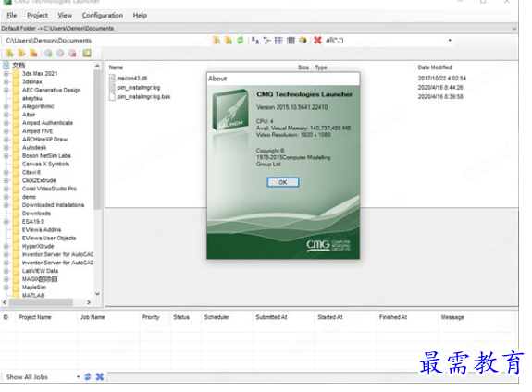Click the remove scheduler gear icon
The height and width of the screenshot is (392, 532).
click(x=72, y=54)
